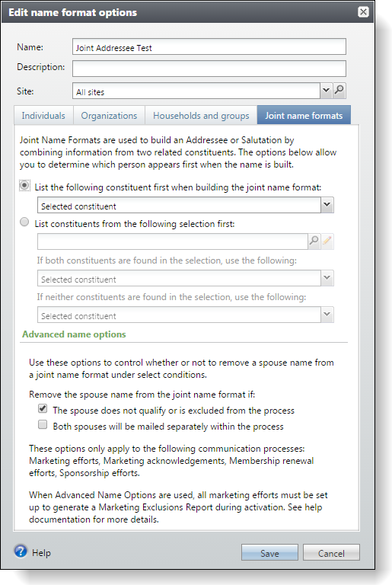Expand the 'both constituents found' dropdown
The height and width of the screenshot is (585, 392).
pos(327,278)
